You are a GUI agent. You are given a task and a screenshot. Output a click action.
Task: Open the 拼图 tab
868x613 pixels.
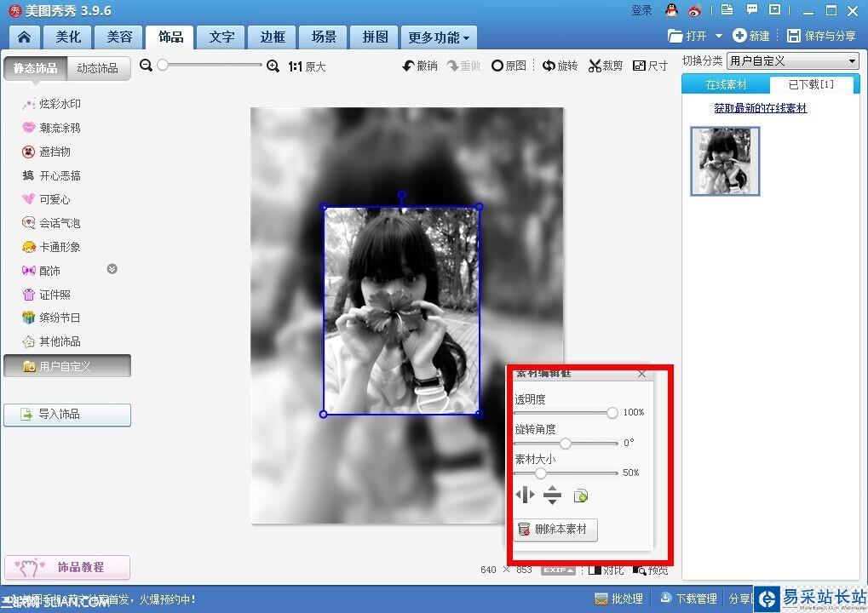coord(375,37)
